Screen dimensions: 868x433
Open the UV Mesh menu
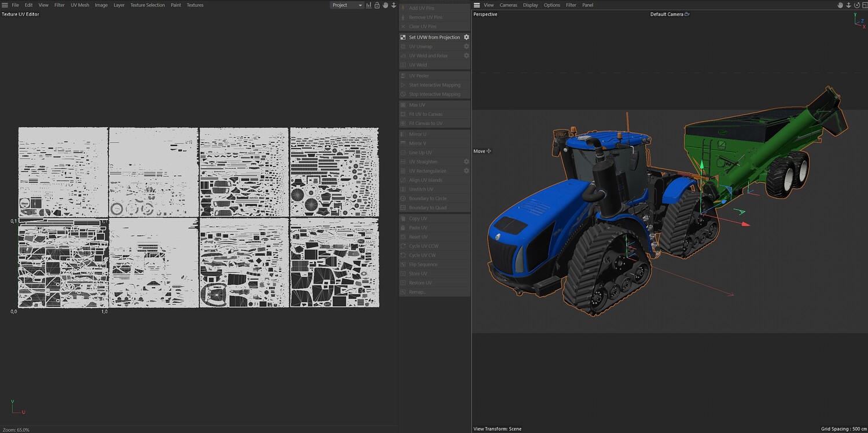point(80,5)
